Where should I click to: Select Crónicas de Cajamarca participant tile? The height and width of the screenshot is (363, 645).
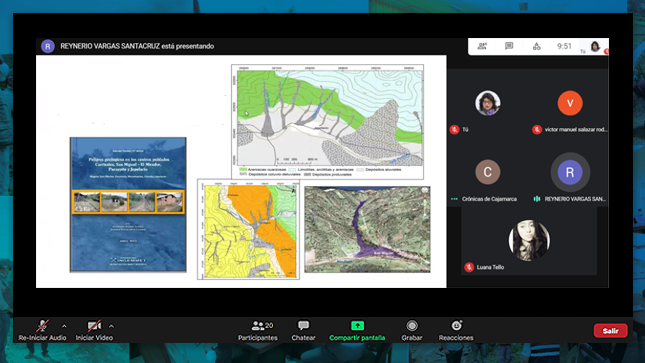tap(488, 179)
